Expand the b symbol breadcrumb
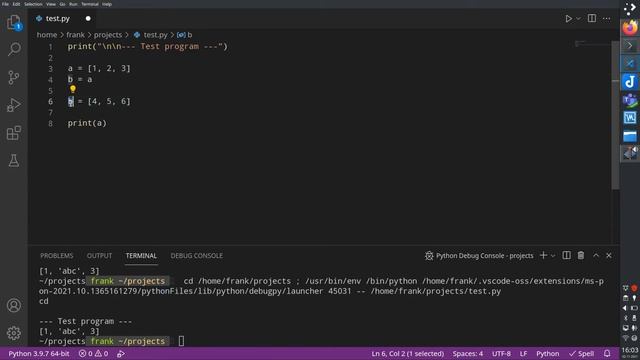This screenshot has width=640, height=360. click(184, 35)
